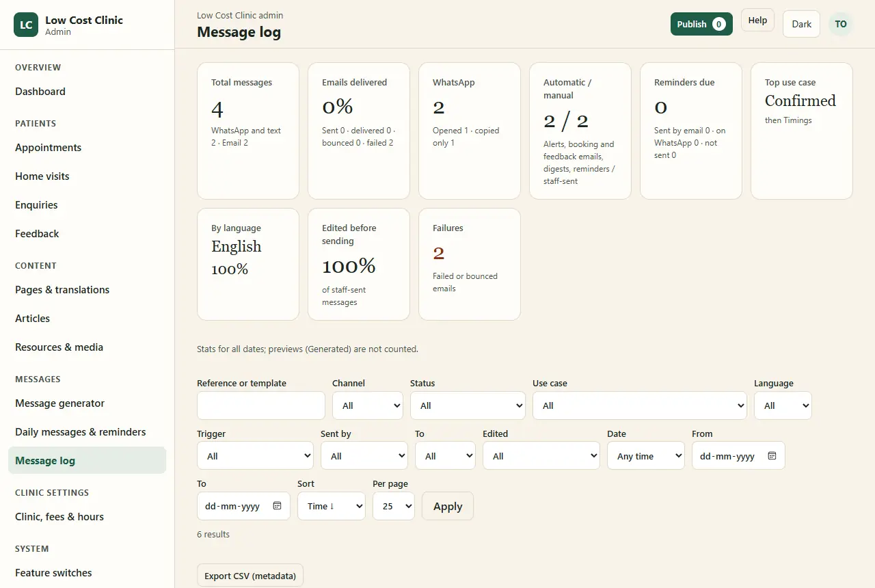Open Appointments in sidebar
Screen dimensions: 875x588
pos(87,148)
